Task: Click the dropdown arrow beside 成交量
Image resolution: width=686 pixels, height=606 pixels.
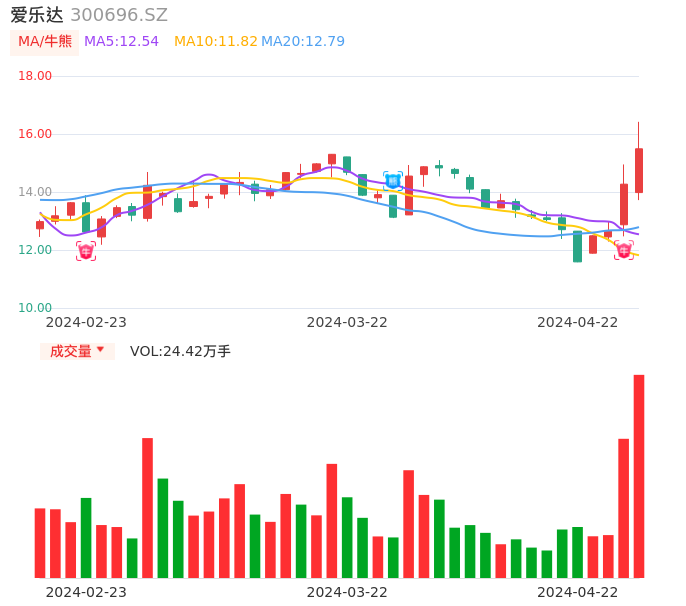Action: pos(101,351)
